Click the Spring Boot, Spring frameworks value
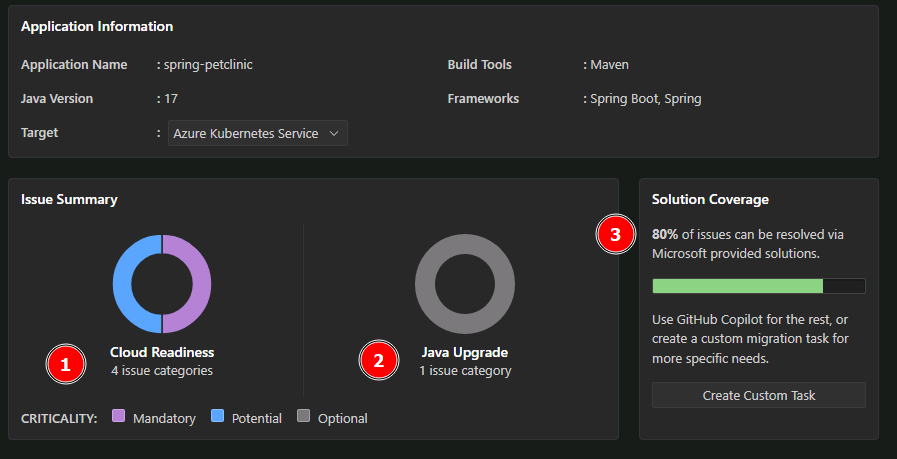The height and width of the screenshot is (459, 897). coord(645,99)
